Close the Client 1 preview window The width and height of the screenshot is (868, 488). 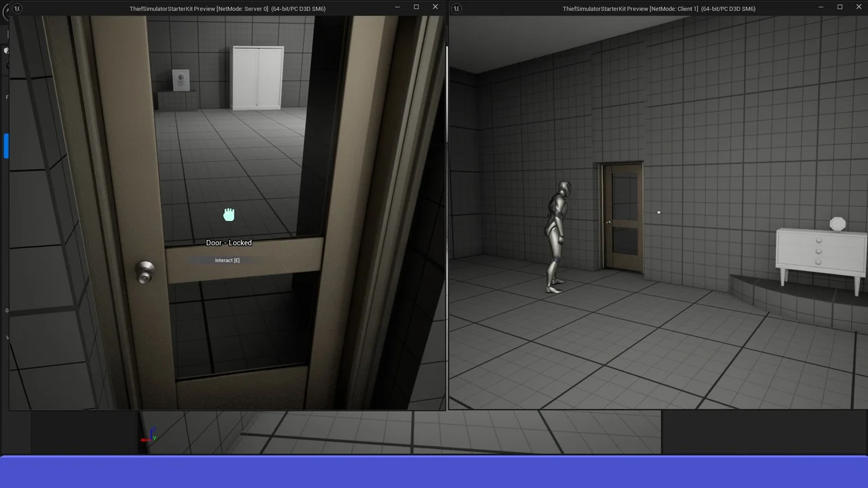pos(859,7)
